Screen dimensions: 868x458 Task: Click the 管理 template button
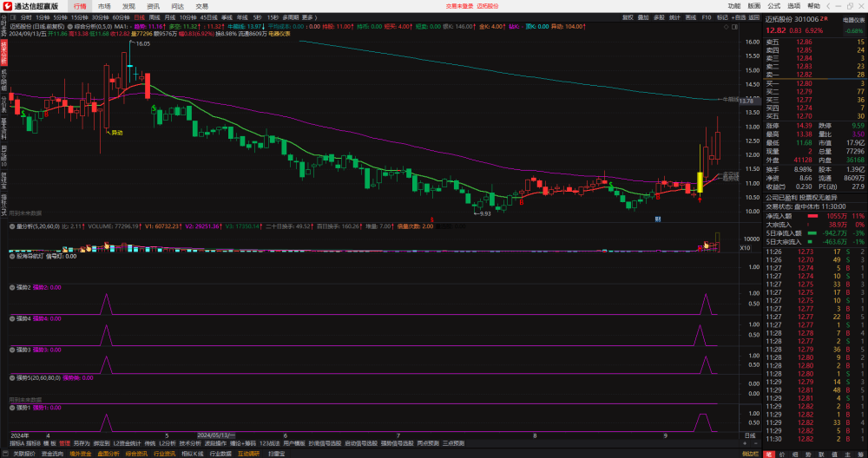click(x=64, y=443)
